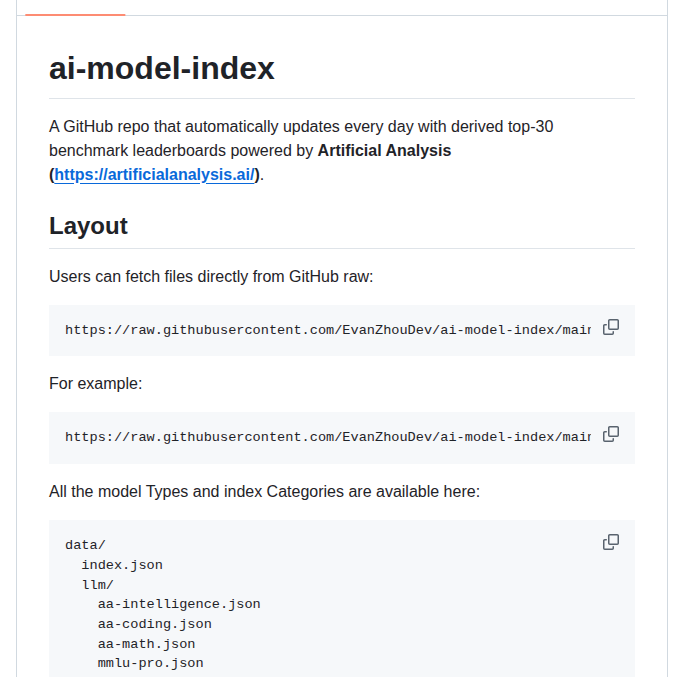Image resolution: width=684 pixels, height=677 pixels.
Task: Click the 'For example:' text
Action: click(x=96, y=383)
